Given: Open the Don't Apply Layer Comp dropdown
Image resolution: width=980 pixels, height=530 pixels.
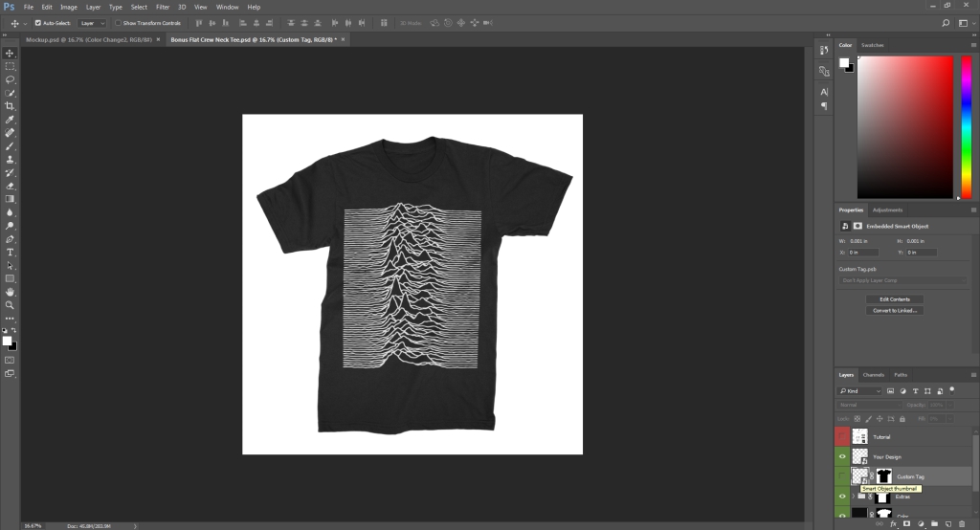Looking at the screenshot, I should 902,280.
